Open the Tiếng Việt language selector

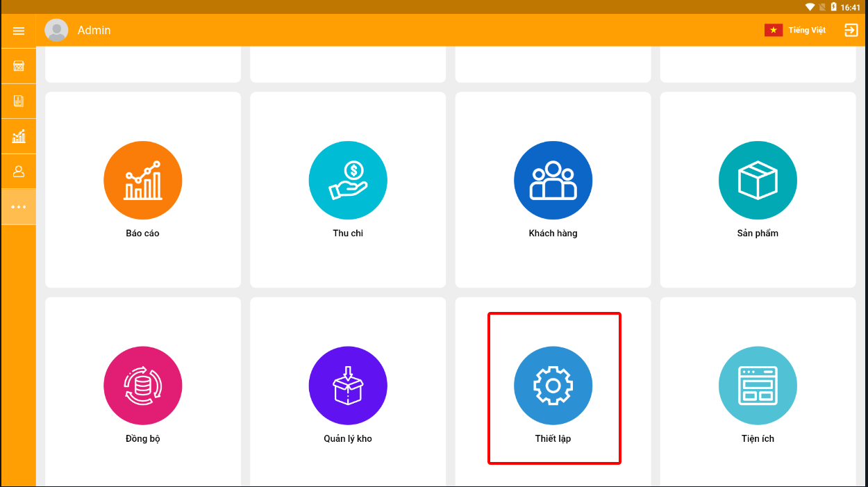pyautogui.click(x=806, y=31)
